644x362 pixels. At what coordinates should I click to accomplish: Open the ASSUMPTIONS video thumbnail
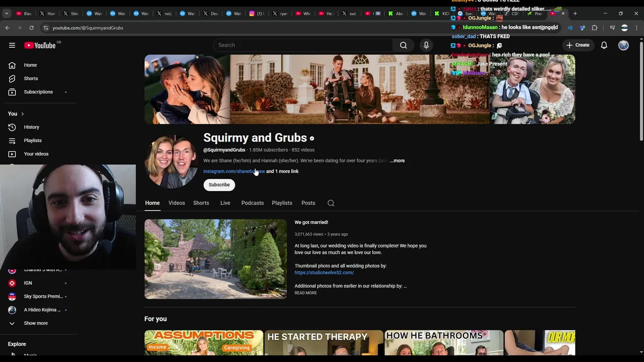(204, 343)
